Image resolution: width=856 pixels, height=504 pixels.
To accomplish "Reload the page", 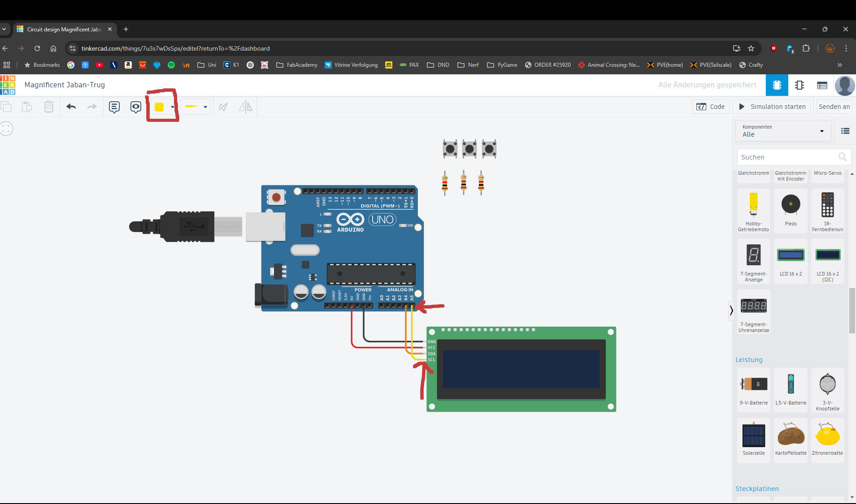I will pyautogui.click(x=37, y=48).
